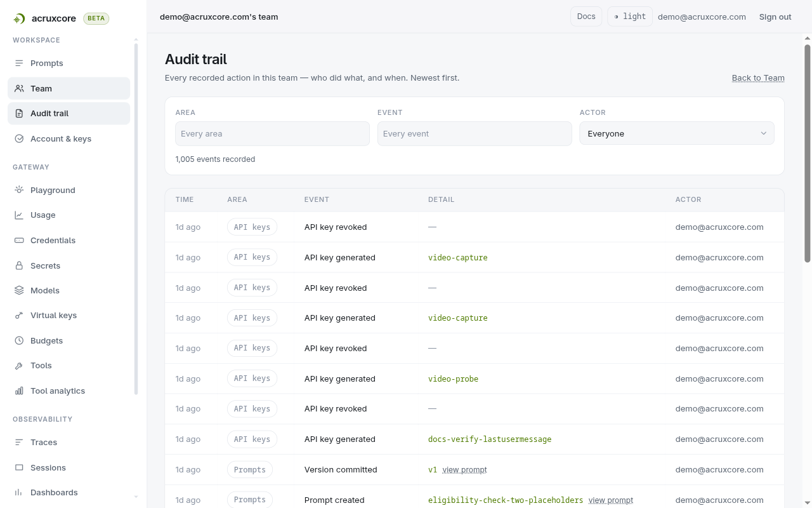Image resolution: width=812 pixels, height=508 pixels.
Task: Click the Account & keys icon
Action: (x=19, y=138)
